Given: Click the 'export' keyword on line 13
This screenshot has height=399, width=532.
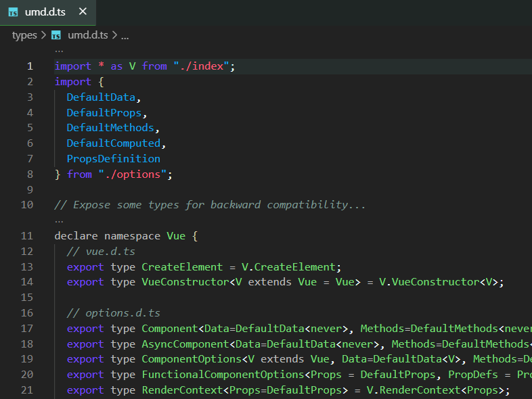Looking at the screenshot, I should (85, 267).
